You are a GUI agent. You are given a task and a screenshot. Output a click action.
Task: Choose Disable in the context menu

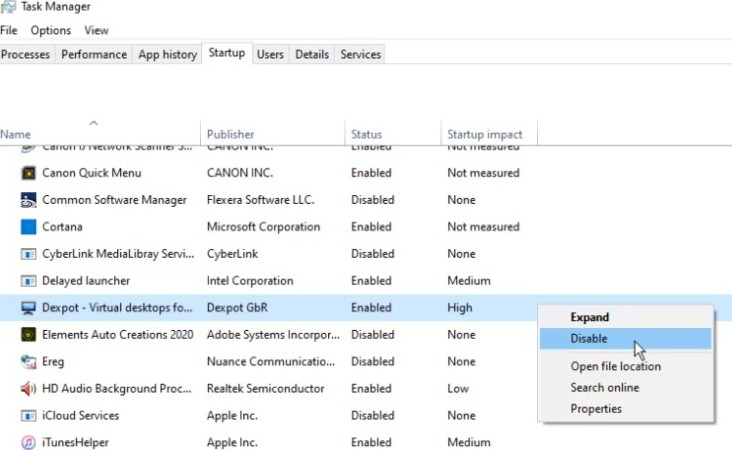(x=626, y=338)
